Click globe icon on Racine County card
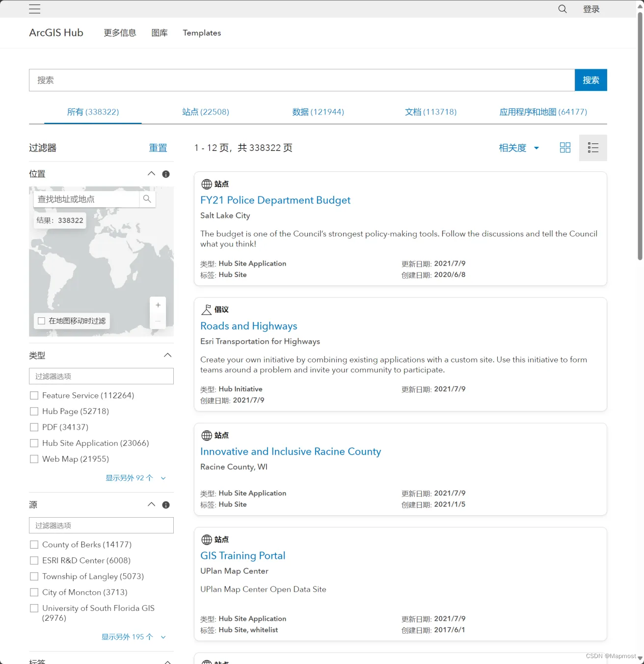Viewport: 644px width, 664px height. pyautogui.click(x=207, y=435)
